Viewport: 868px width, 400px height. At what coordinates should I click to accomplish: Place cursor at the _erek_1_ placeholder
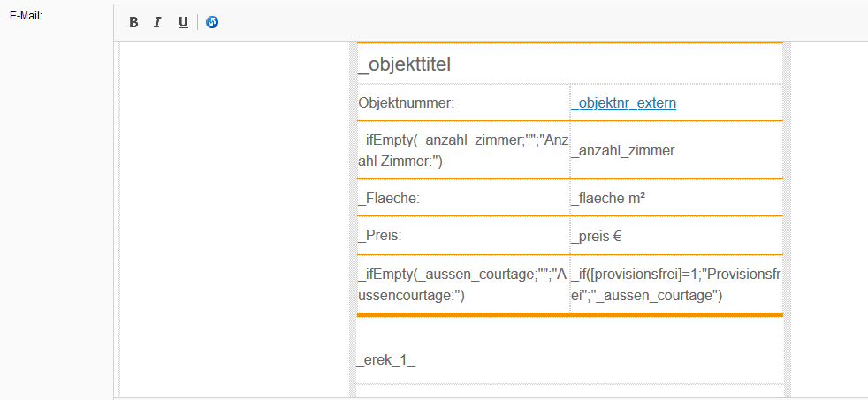coord(386,360)
